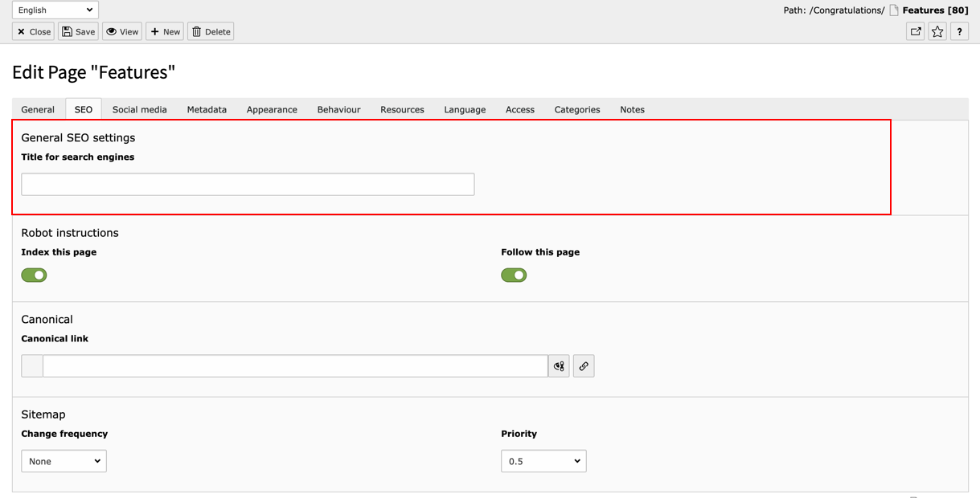Image resolution: width=980 pixels, height=498 pixels.
Task: Delete the page using trash button
Action: 211,31
